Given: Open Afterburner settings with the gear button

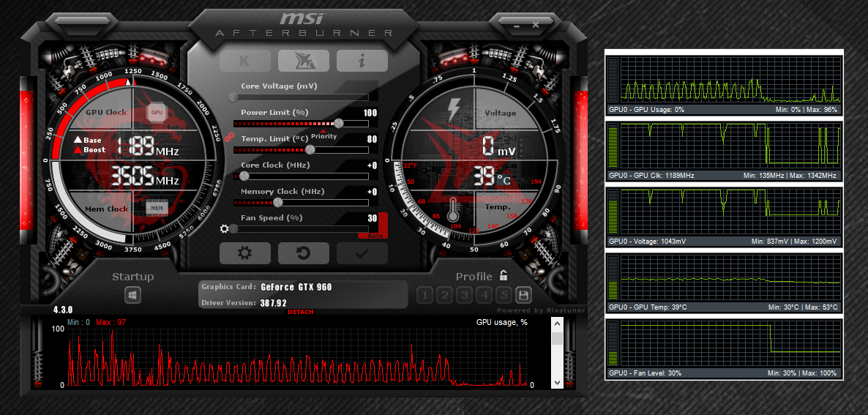Looking at the screenshot, I should [x=245, y=253].
